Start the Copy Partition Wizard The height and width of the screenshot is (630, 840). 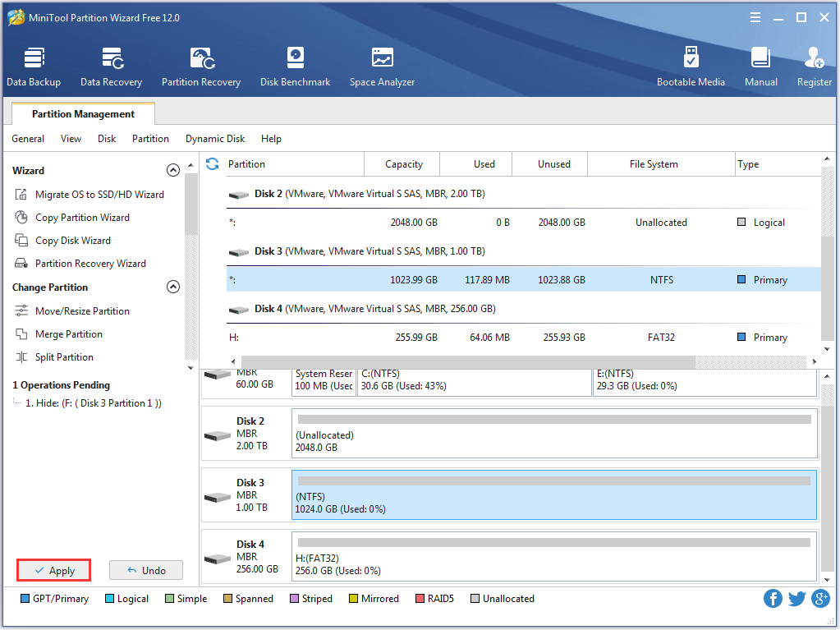tap(82, 218)
